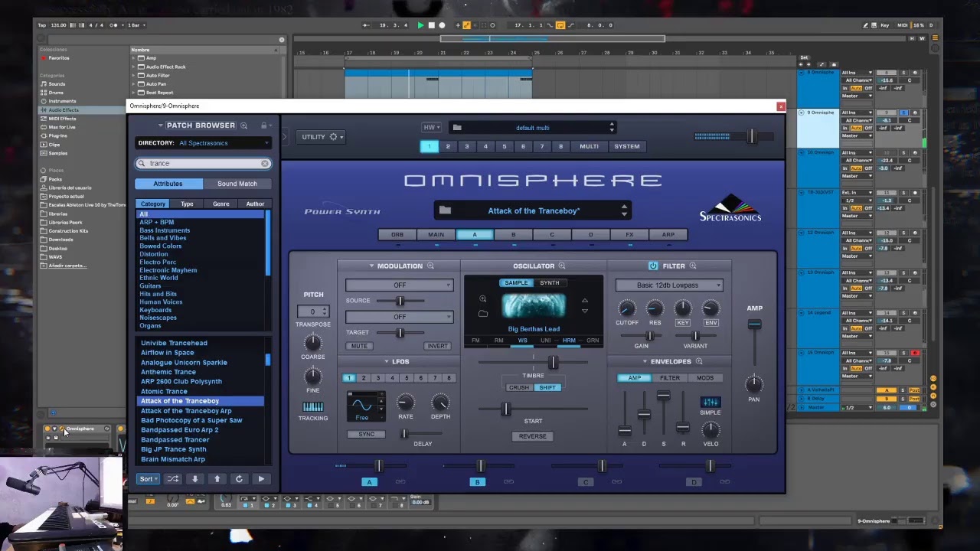Toggle the LFO Sync button
The height and width of the screenshot is (551, 980).
[x=367, y=434]
